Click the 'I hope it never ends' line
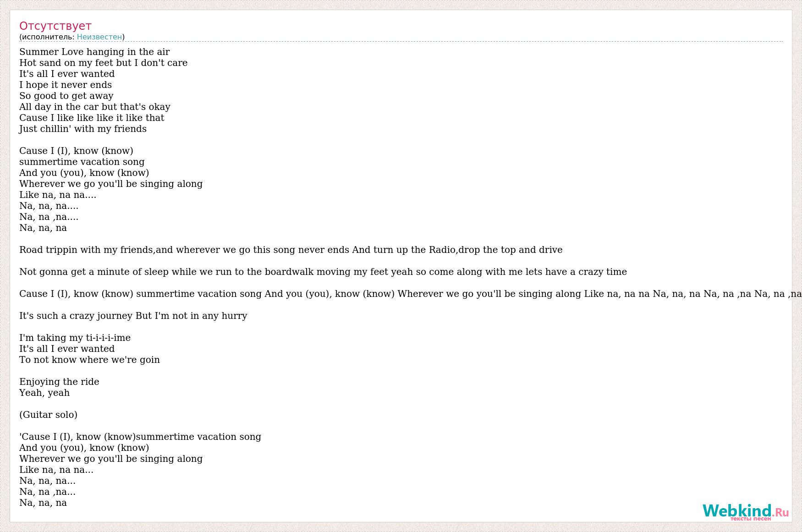Viewport: 802px width, 532px height. click(66, 85)
